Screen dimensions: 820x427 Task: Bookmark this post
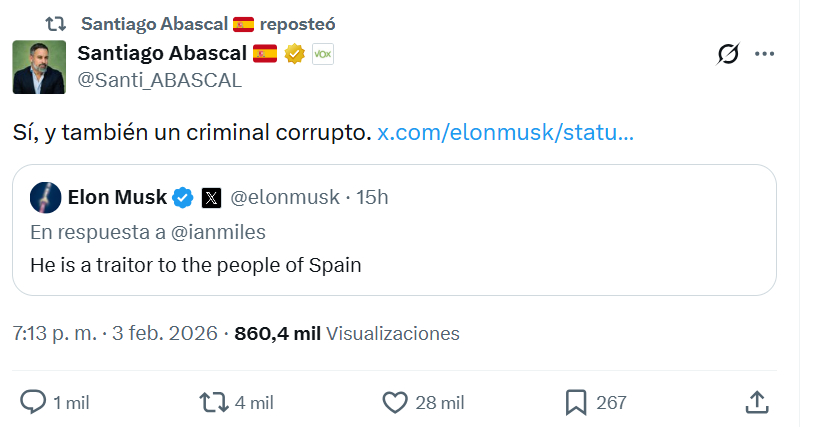point(576,402)
